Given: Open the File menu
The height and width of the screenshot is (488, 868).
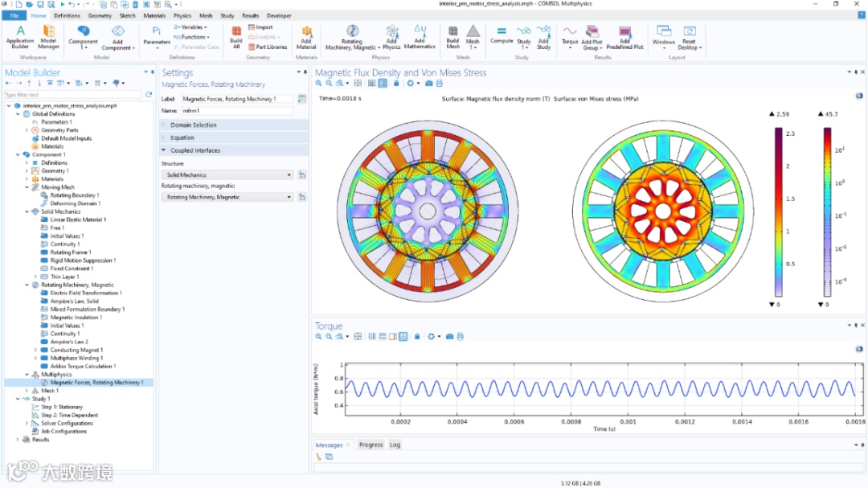Looking at the screenshot, I should pos(14,15).
